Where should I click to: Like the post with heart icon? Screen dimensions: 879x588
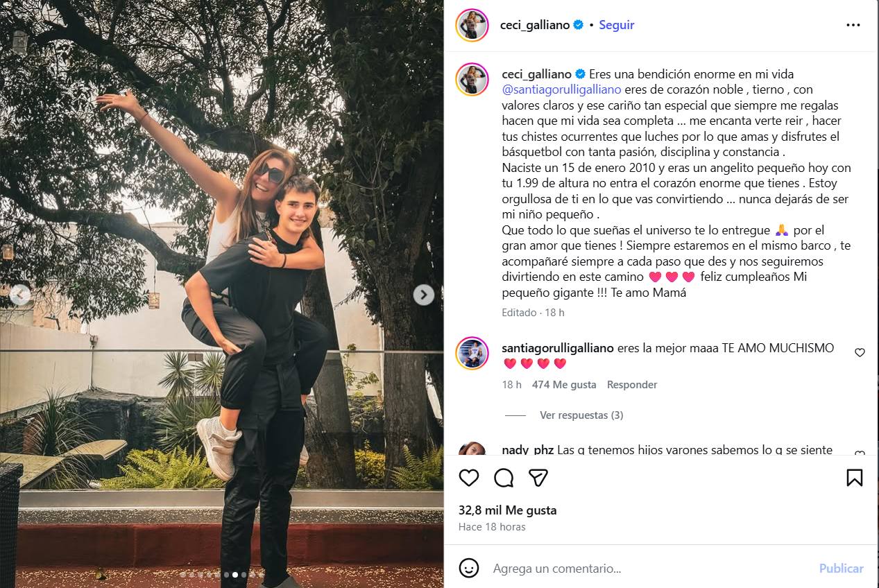point(469,478)
